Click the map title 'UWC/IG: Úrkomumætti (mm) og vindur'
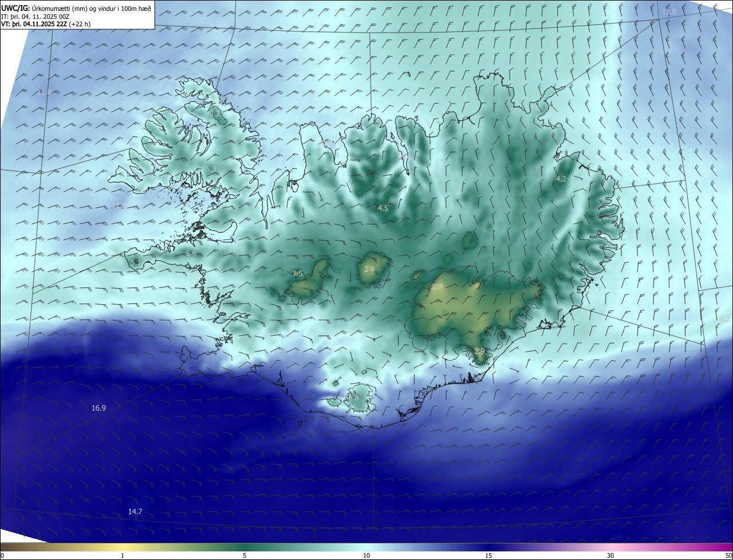This screenshot has width=733, height=560. tap(76, 9)
